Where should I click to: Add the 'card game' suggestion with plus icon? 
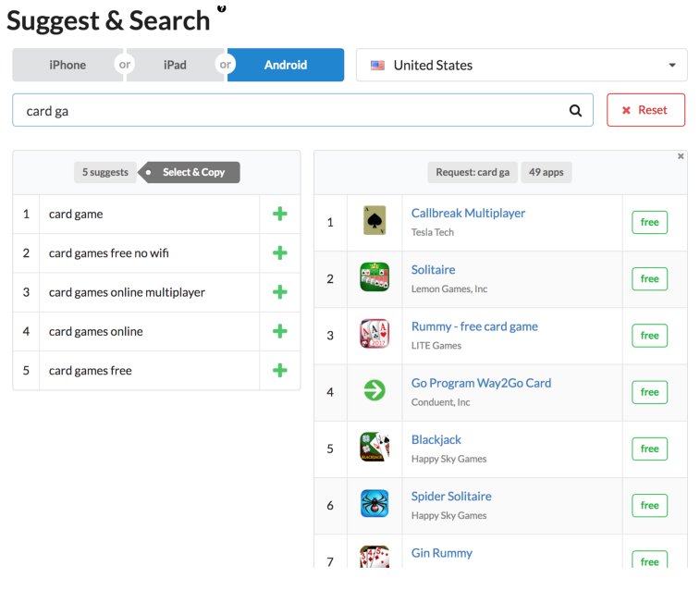pyautogui.click(x=280, y=214)
